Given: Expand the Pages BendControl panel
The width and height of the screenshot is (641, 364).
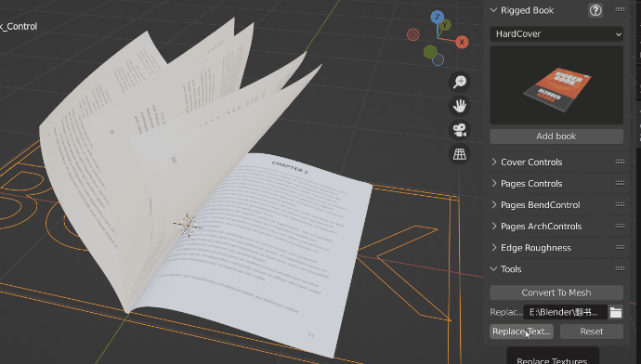Looking at the screenshot, I should point(494,204).
